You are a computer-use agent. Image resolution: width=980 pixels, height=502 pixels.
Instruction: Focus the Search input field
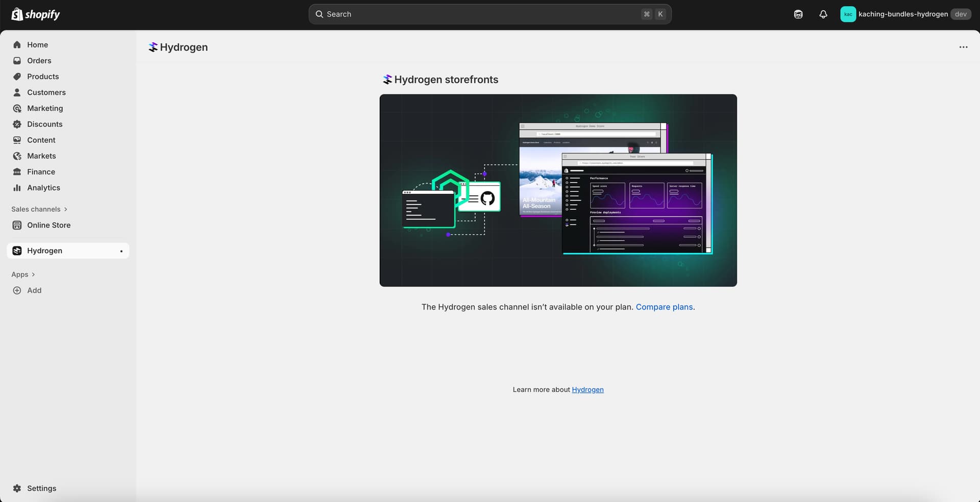[490, 14]
